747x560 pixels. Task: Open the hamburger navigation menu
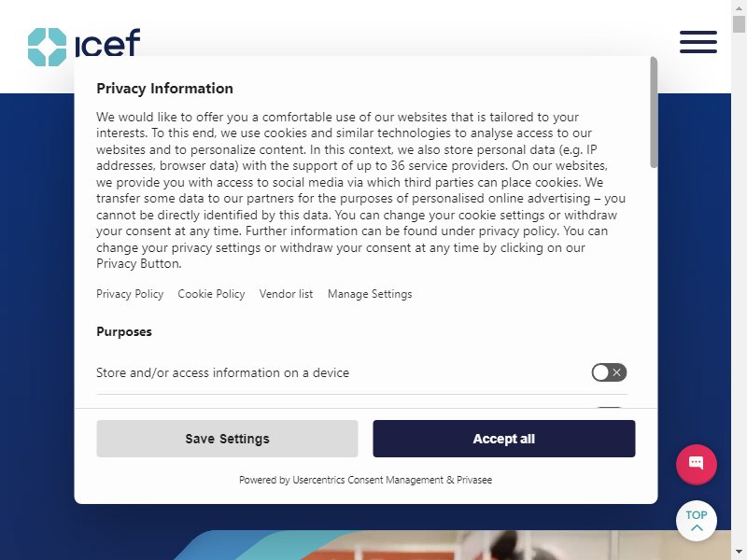tap(698, 42)
